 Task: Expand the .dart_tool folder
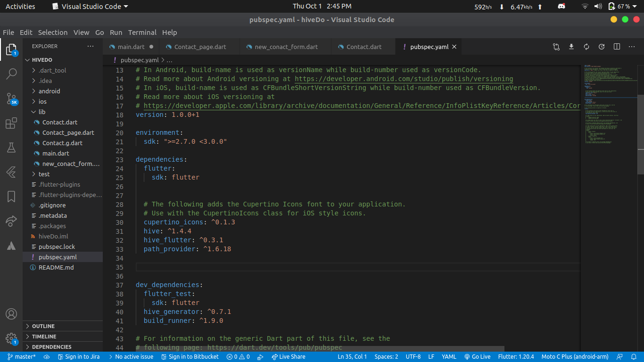(x=63, y=70)
